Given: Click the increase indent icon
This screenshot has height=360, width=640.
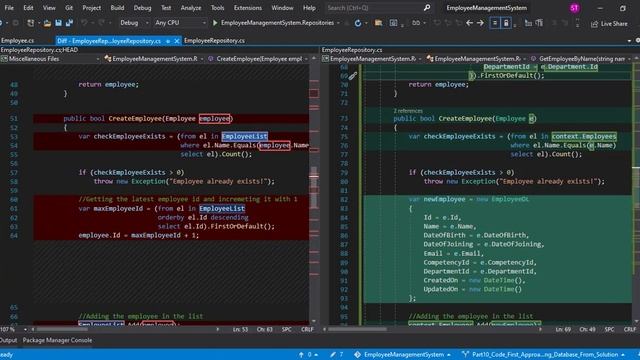Looking at the screenshot, I should pos(539,23).
